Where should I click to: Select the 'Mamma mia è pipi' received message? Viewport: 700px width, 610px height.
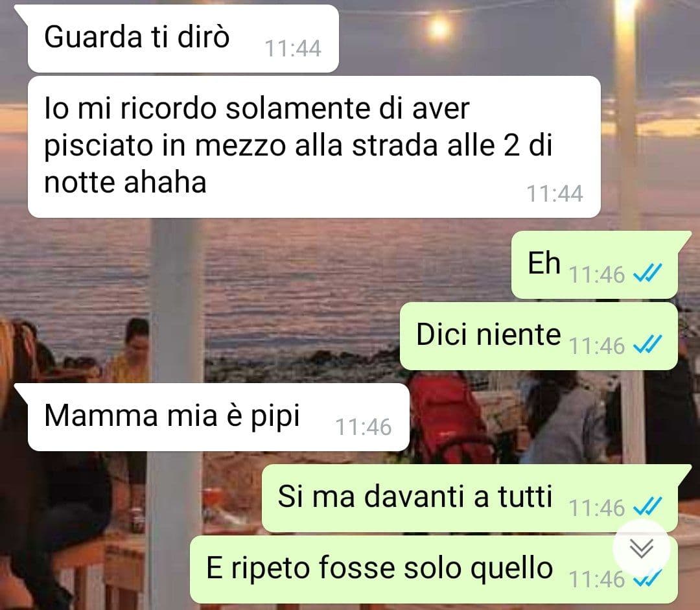218,417
